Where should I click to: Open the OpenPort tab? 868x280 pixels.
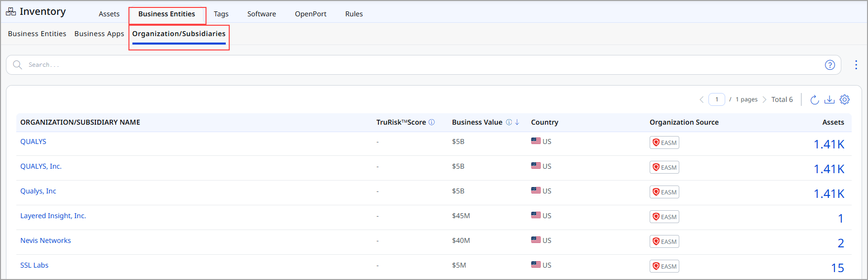(311, 14)
